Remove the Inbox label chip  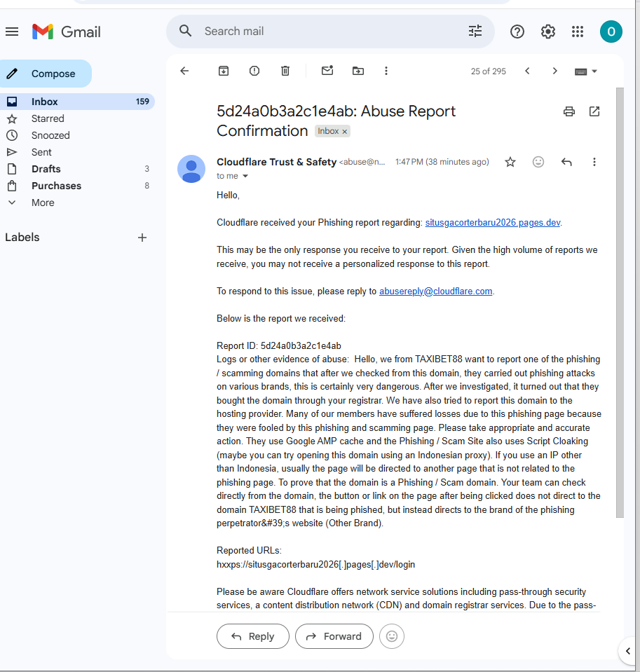click(x=344, y=132)
